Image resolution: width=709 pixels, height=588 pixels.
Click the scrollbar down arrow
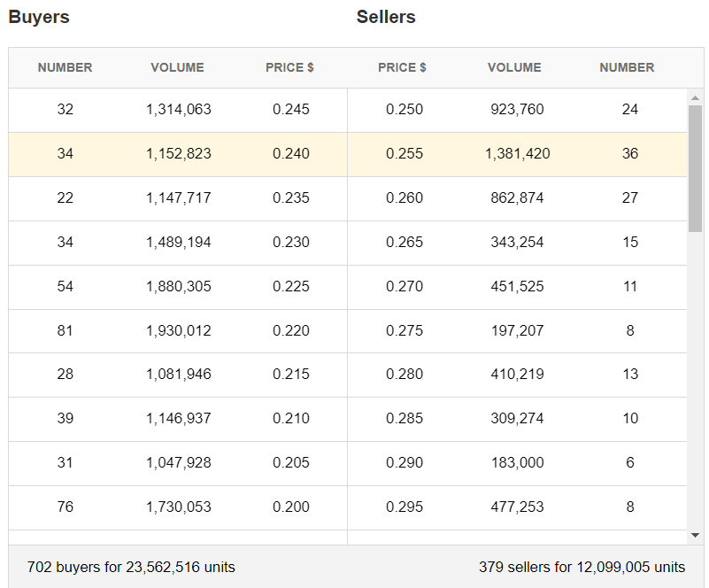(695, 535)
